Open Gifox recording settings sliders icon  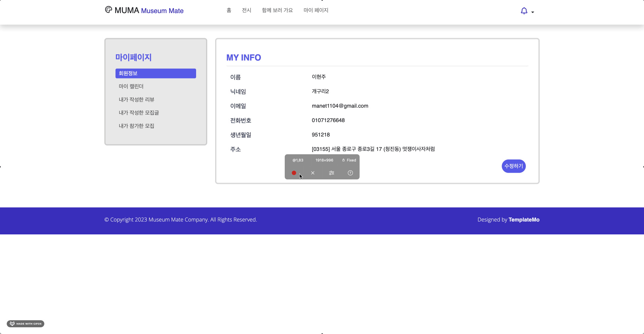coord(331,173)
